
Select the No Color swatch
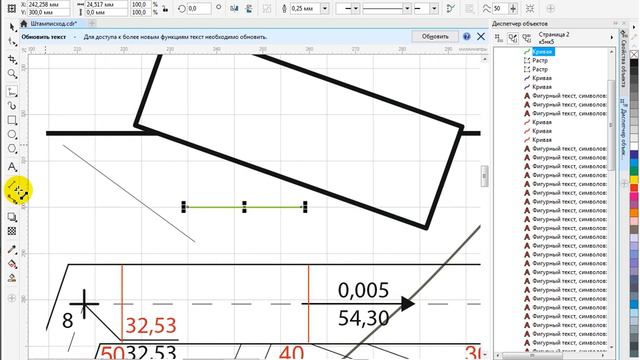[x=634, y=54]
